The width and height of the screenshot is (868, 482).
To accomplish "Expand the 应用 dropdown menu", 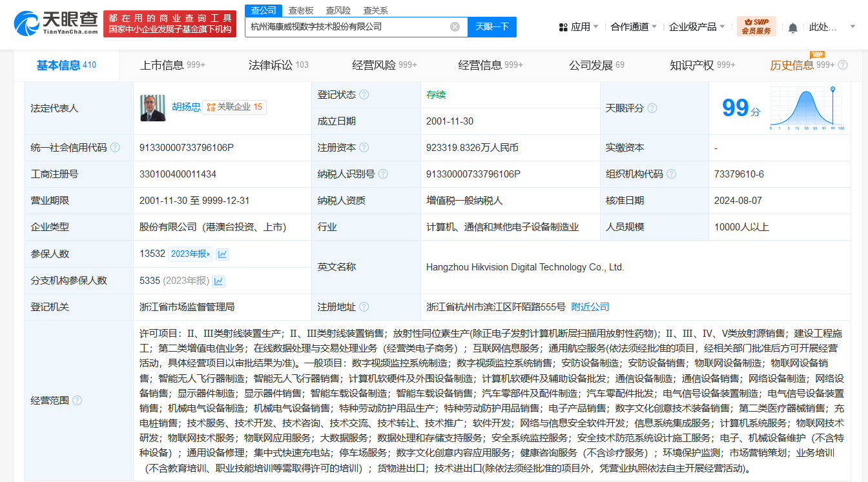I will (579, 27).
